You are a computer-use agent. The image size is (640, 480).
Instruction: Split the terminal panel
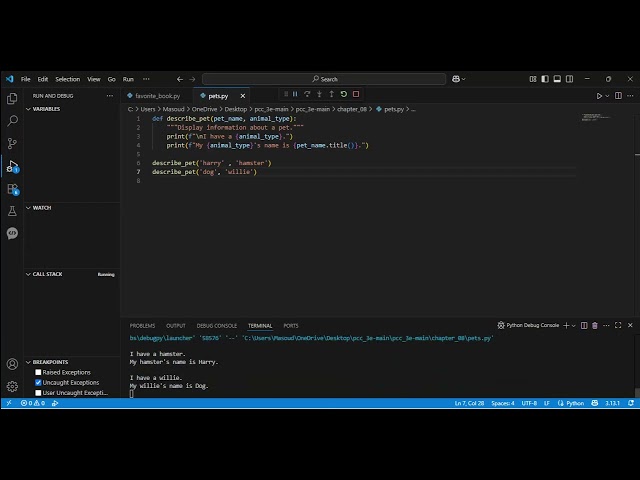coord(584,325)
